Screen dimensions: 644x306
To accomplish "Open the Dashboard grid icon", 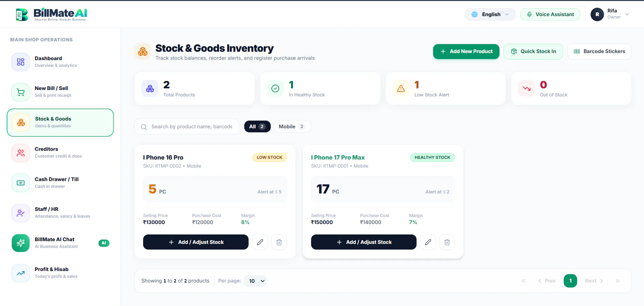I will point(21,62).
